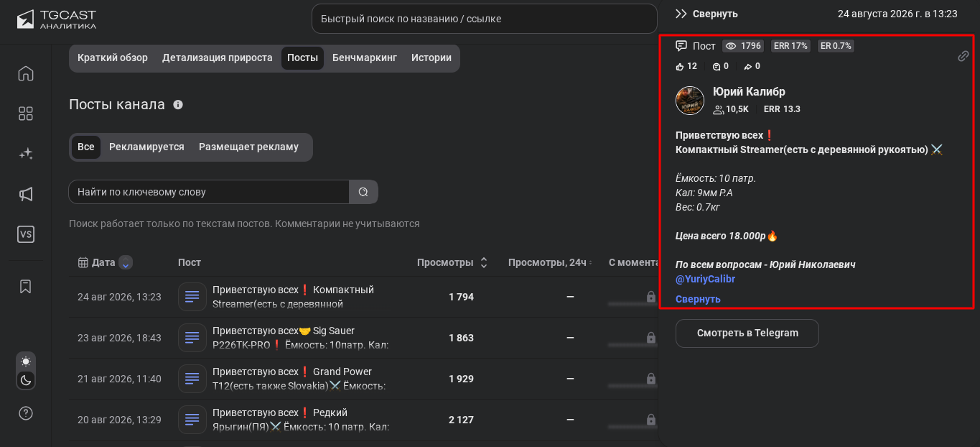Viewport: 980px width, 447px height.
Task: Open the Краткий обзор tab
Action: coord(113,58)
